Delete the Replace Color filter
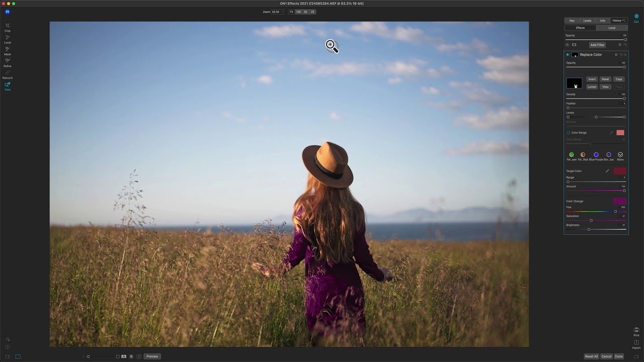Viewport: 644px width, 362px height. [x=625, y=54]
